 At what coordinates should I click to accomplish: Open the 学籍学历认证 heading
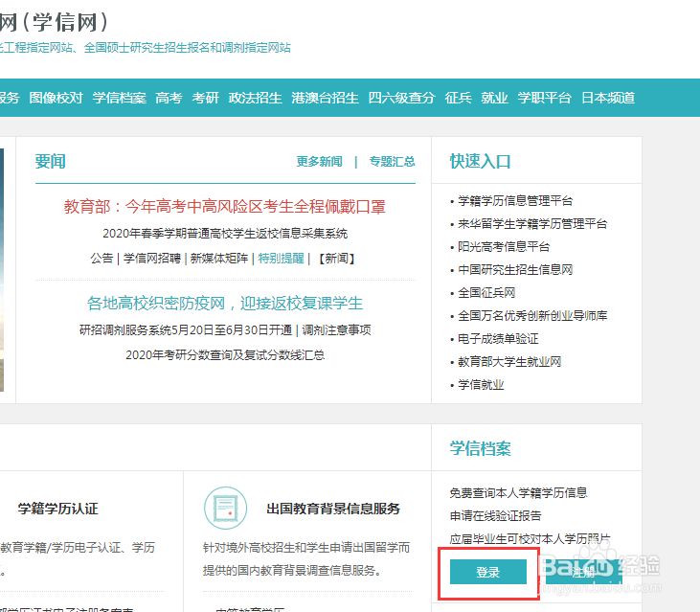coord(58,509)
